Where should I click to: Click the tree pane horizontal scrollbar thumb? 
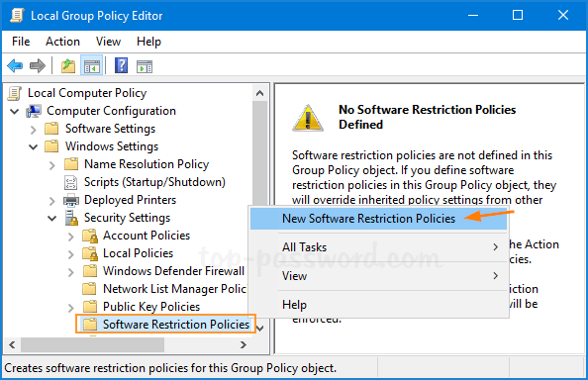[93, 344]
